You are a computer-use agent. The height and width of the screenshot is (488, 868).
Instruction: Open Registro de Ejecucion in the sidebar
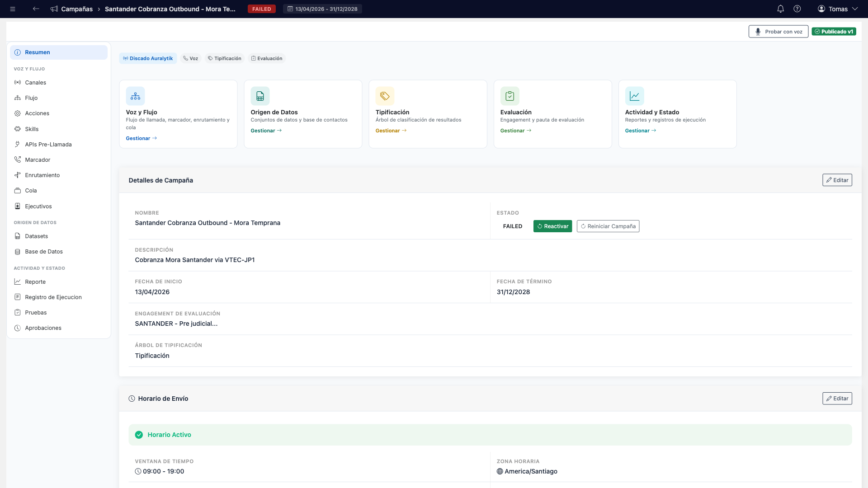[x=59, y=297]
